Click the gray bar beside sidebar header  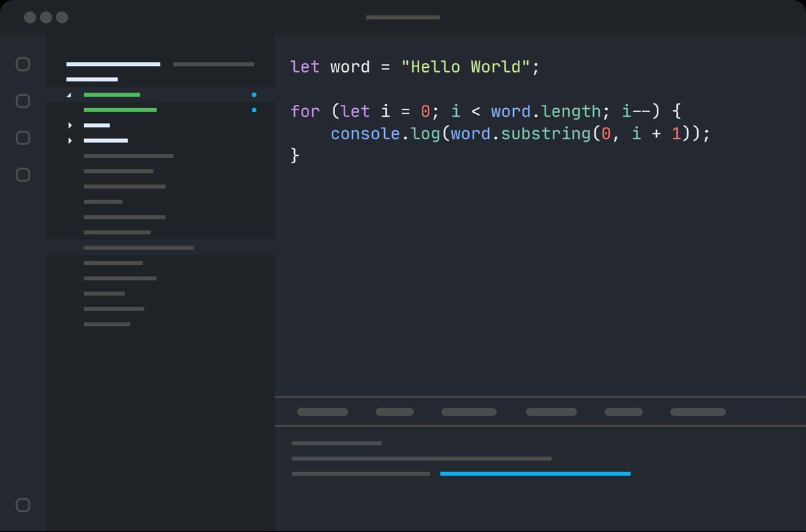pyautogui.click(x=214, y=64)
